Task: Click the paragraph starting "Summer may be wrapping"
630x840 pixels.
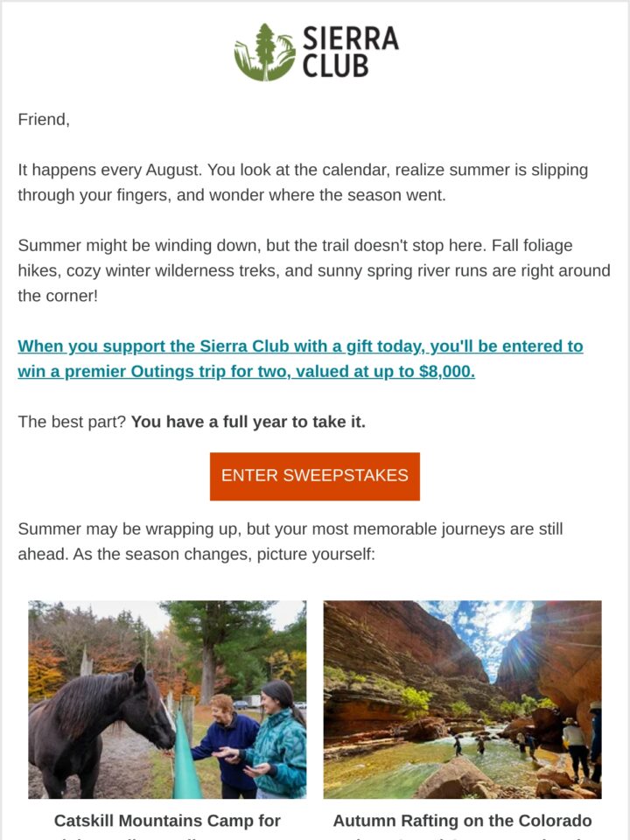Action: 290,541
